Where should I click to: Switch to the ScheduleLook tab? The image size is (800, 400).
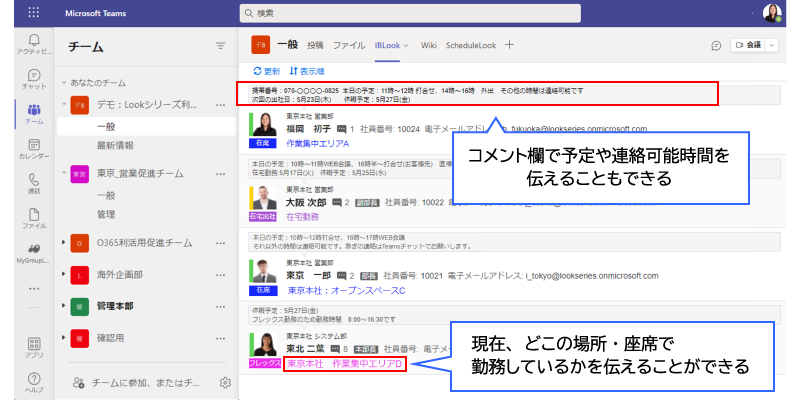471,45
